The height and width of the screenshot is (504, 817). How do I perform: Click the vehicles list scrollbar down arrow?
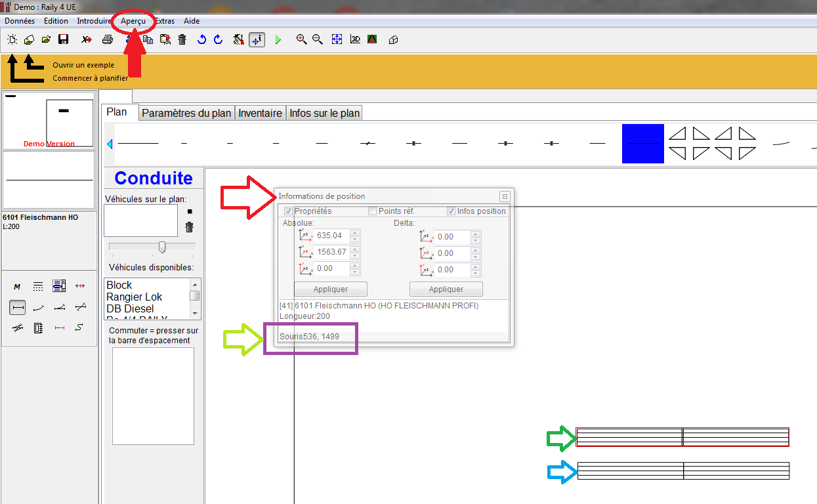click(x=194, y=314)
